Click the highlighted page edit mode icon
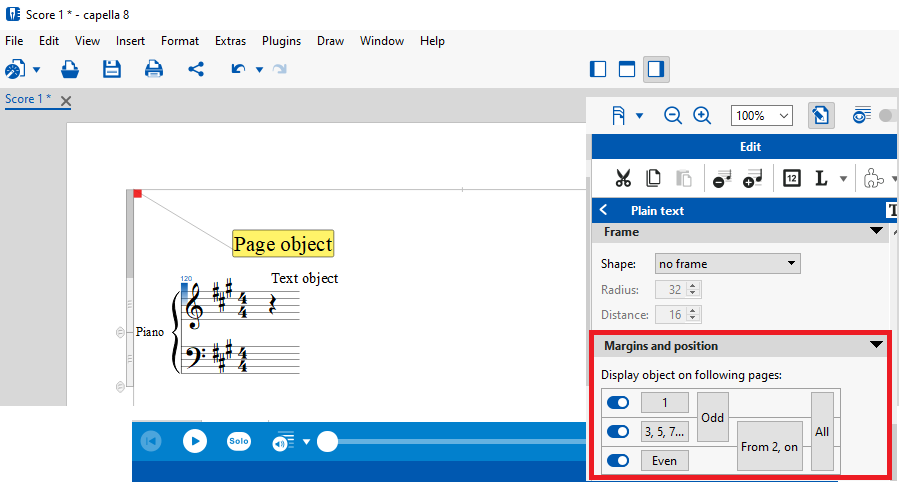Screen dimensions: 899x482 [x=821, y=116]
